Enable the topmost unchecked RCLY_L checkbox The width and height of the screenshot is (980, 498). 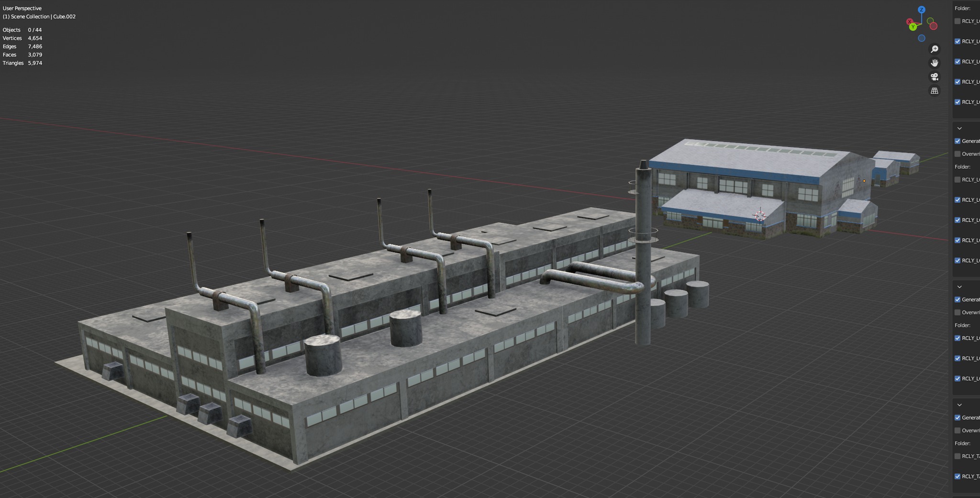click(x=958, y=21)
